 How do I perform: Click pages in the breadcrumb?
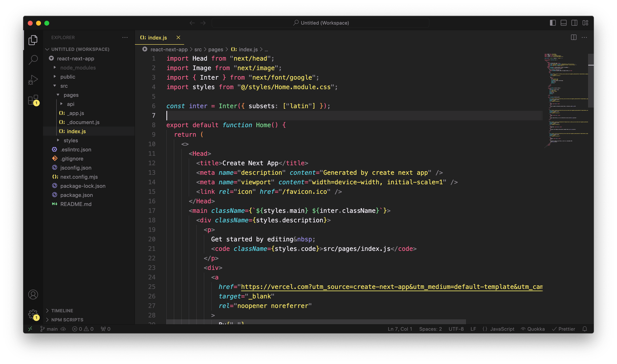pos(216,49)
